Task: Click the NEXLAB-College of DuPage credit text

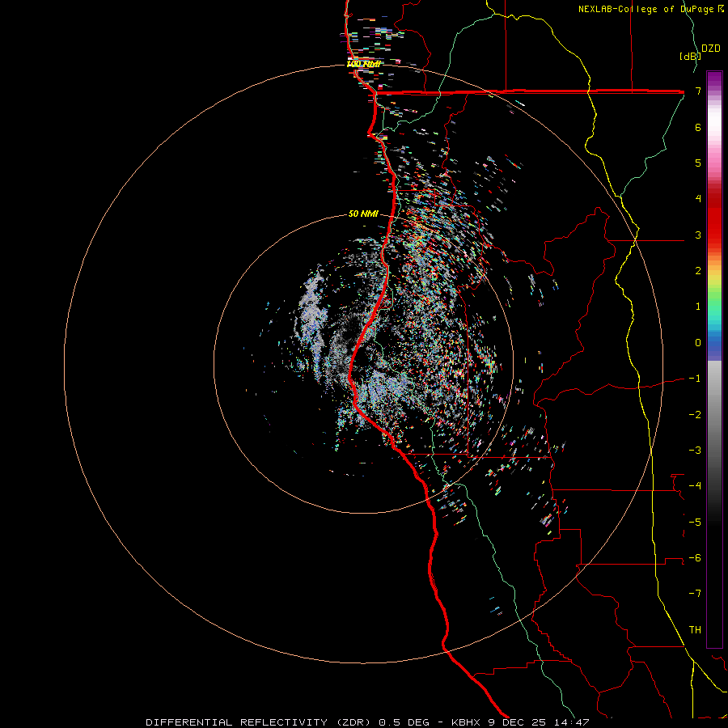Action: point(651,9)
